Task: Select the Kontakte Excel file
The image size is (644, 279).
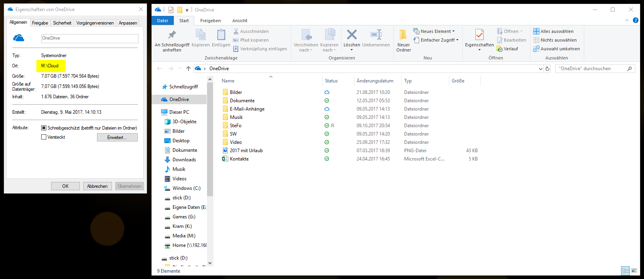Action: [x=235, y=159]
